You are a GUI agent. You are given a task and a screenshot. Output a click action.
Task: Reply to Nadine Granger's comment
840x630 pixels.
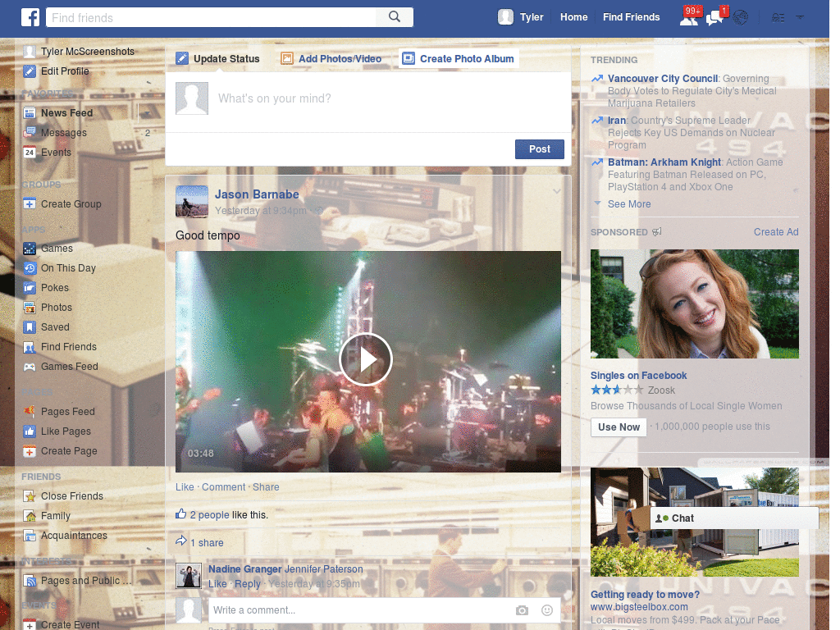[x=248, y=584]
